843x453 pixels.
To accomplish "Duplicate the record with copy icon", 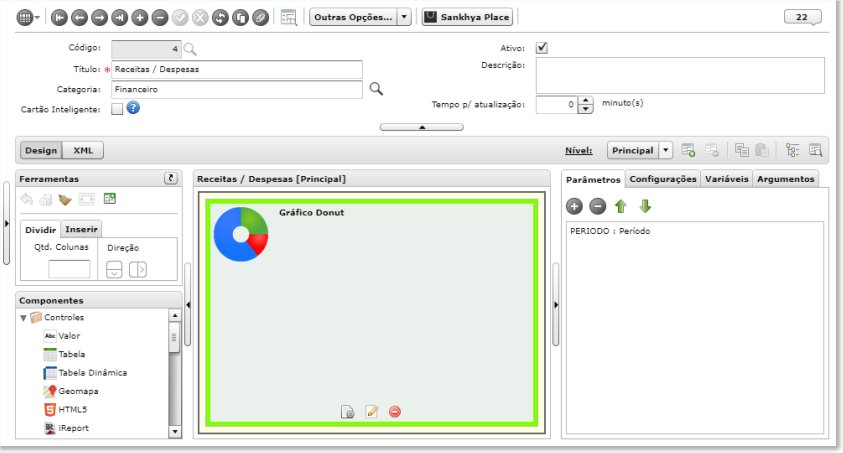I will (240, 18).
